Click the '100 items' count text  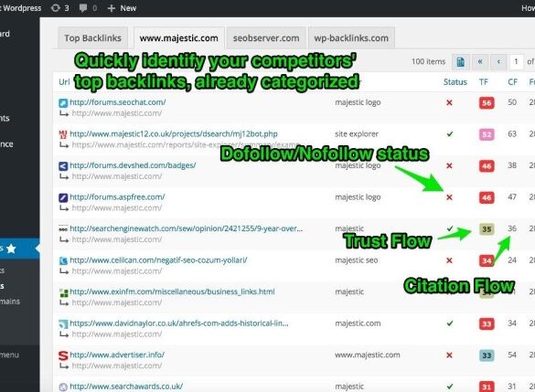click(x=428, y=62)
